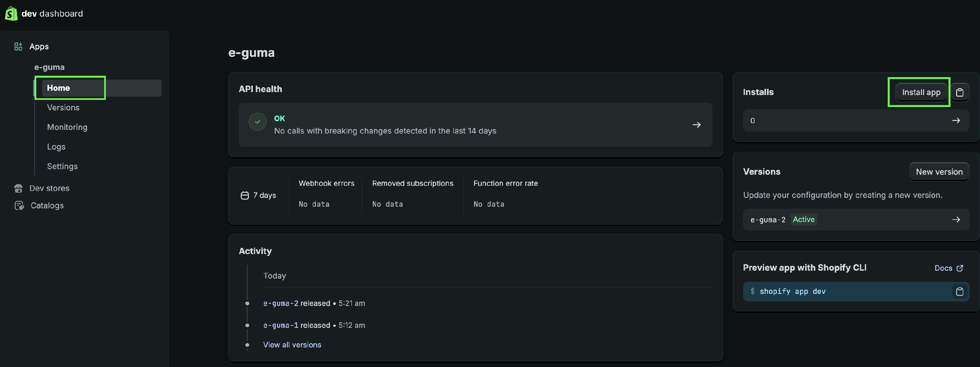Open API health details arrow
Viewport: 980px width, 367px height.
[696, 125]
